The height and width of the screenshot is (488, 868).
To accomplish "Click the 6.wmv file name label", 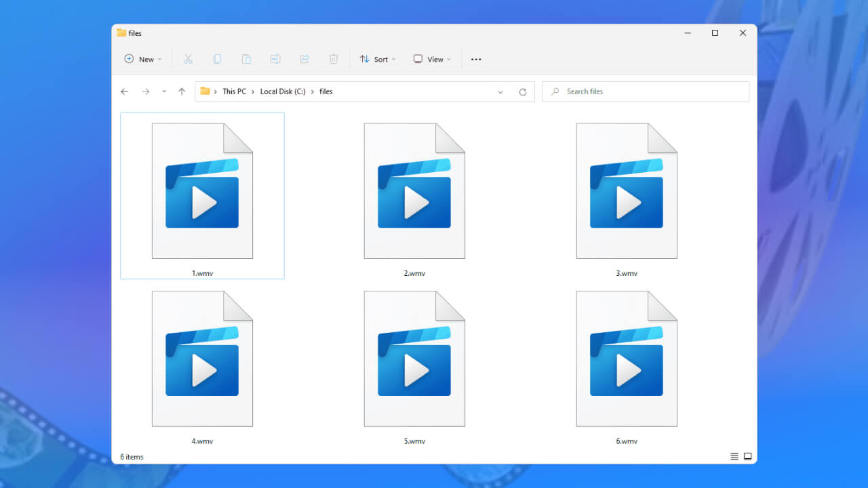I will tap(627, 441).
